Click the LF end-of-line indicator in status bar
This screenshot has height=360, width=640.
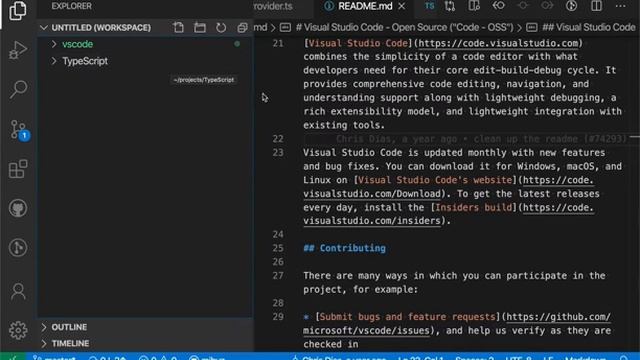[548, 358]
